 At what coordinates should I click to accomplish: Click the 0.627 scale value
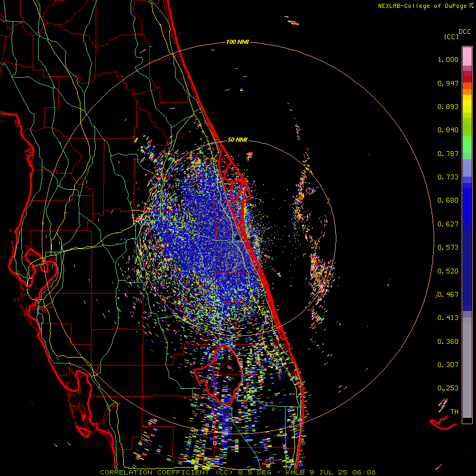click(x=448, y=224)
